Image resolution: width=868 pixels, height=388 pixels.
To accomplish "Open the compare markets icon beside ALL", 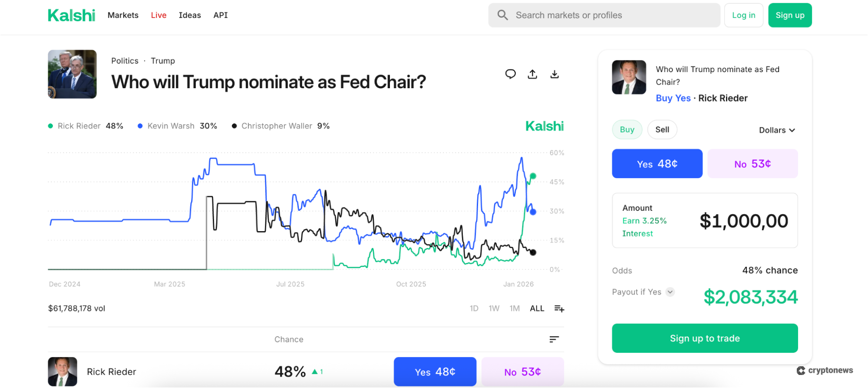I will click(559, 308).
